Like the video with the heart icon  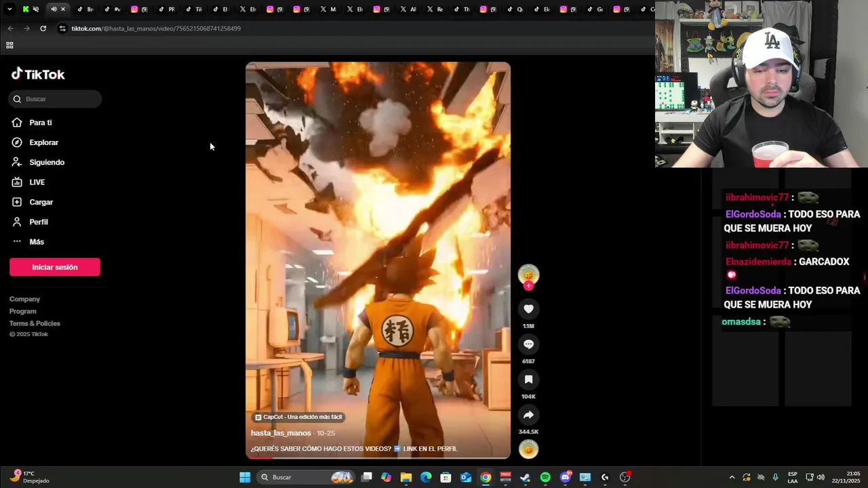click(528, 309)
